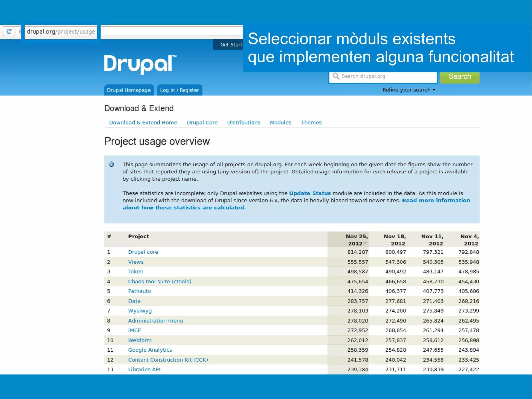
Task: Open the Log in / Register tab
Action: 179,90
